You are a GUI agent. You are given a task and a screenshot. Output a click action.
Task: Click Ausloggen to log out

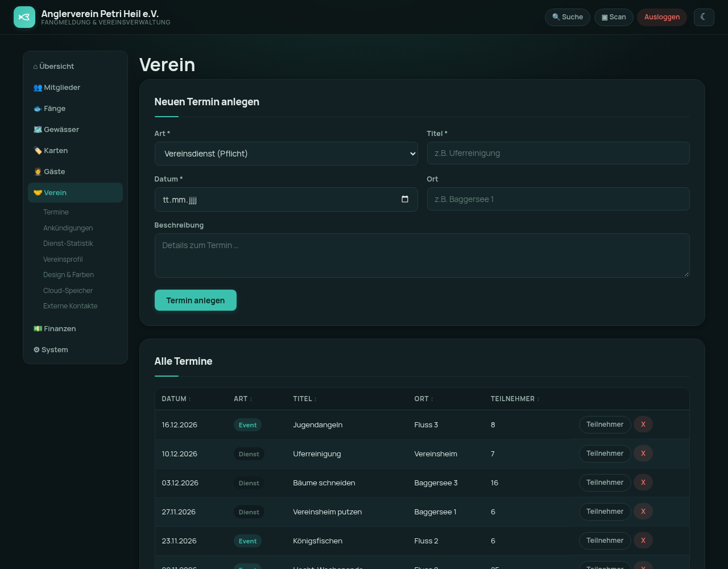pos(662,17)
